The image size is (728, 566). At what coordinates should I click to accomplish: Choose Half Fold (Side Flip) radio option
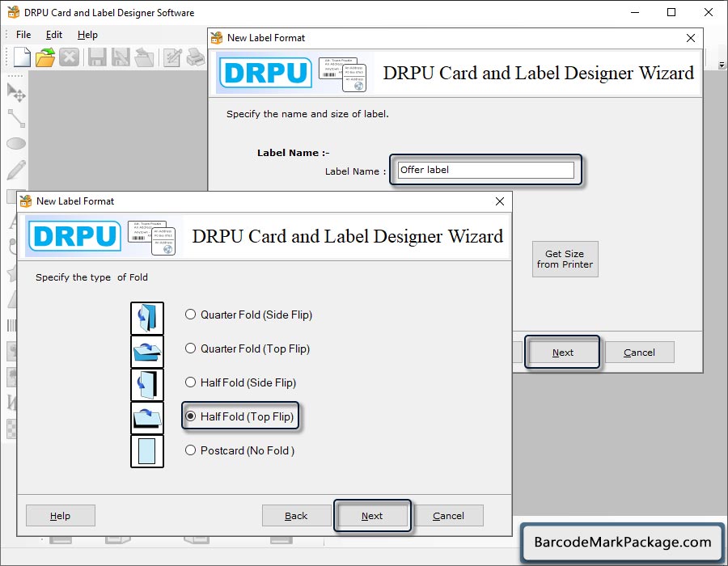tap(190, 382)
